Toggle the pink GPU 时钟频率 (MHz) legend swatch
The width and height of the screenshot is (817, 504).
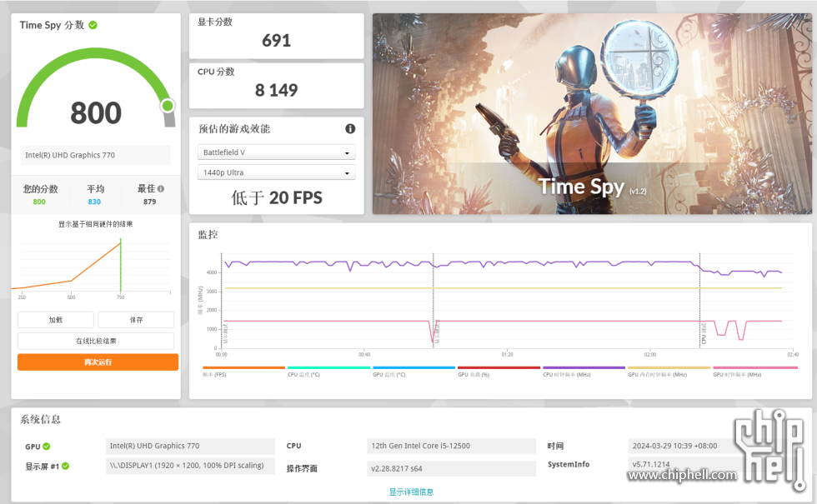tap(755, 367)
